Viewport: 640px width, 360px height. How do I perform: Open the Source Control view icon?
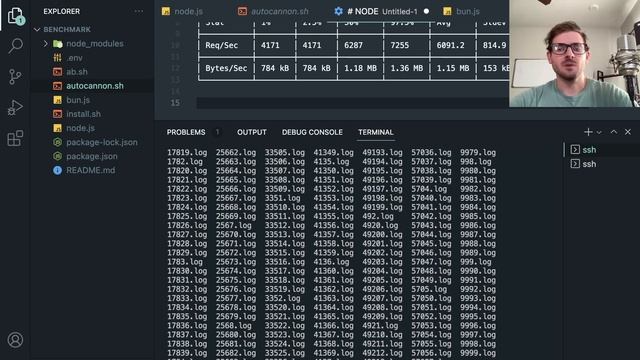tap(16, 76)
